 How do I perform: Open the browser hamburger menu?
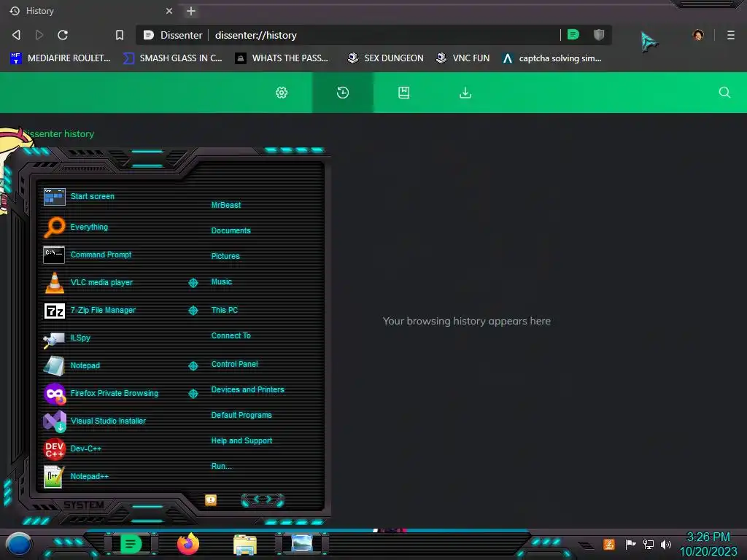pyautogui.click(x=730, y=35)
